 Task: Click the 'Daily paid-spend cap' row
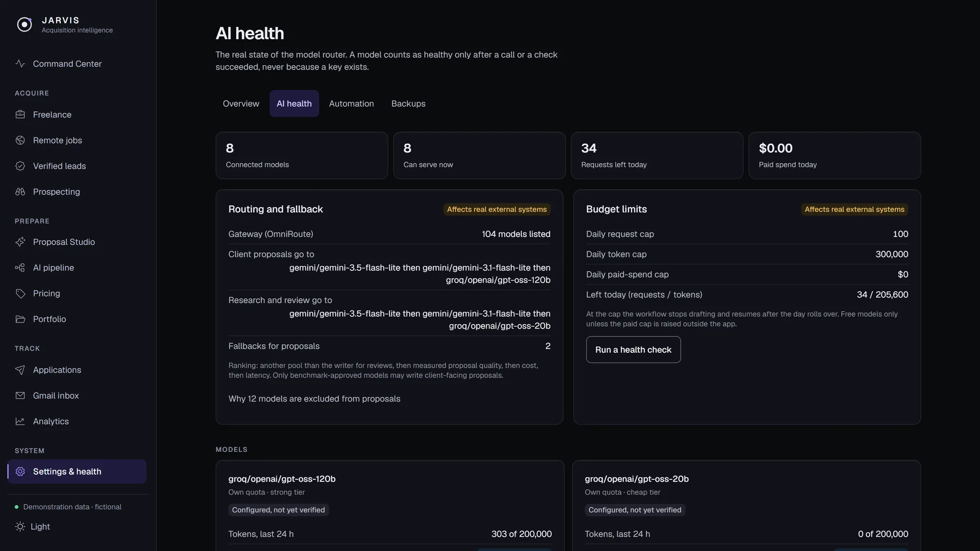click(x=747, y=274)
